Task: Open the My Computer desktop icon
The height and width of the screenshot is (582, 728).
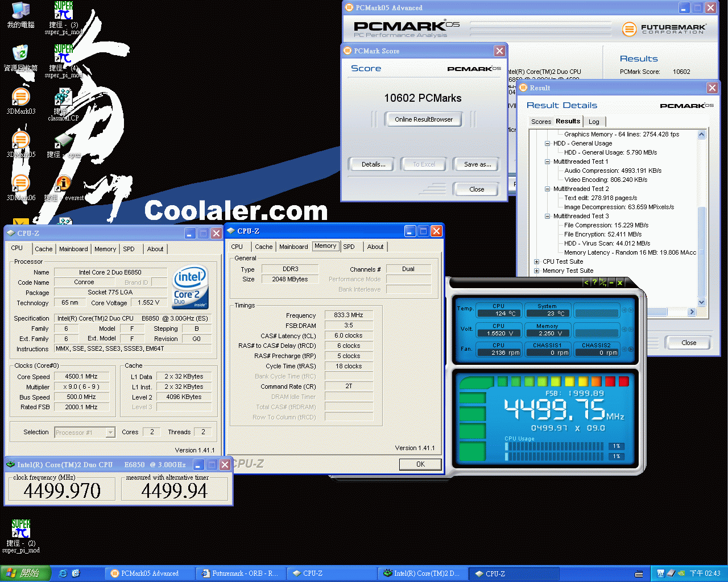Action: [20, 15]
